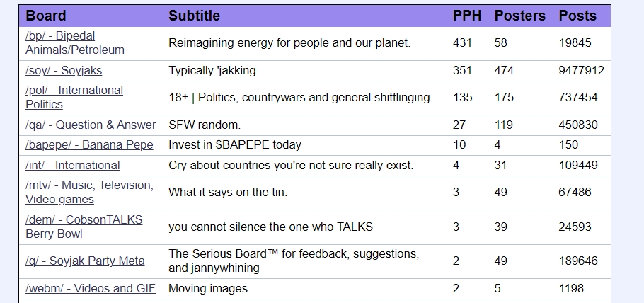Open the /bp/ Bipedal Animals/Petroleum board link
This screenshot has width=644, height=303.
coord(75,42)
